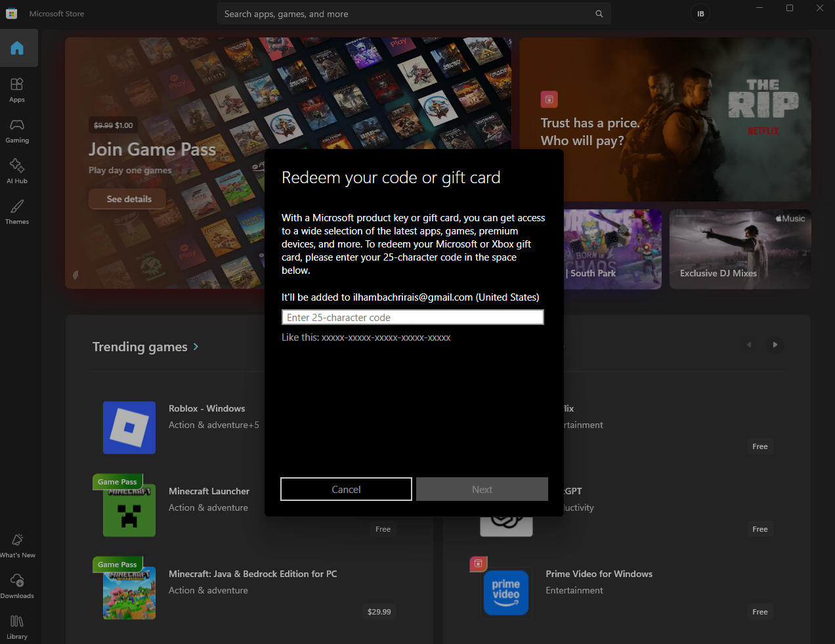Image resolution: width=835 pixels, height=644 pixels.
Task: Click the search magnifier icon
Action: coord(599,14)
